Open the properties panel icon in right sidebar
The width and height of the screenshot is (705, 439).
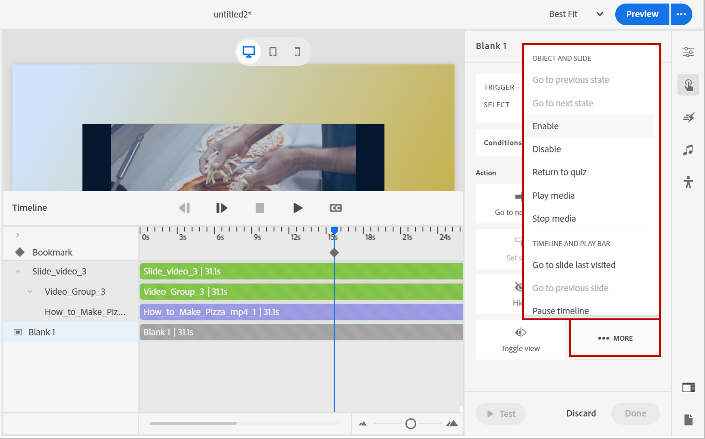click(x=688, y=52)
